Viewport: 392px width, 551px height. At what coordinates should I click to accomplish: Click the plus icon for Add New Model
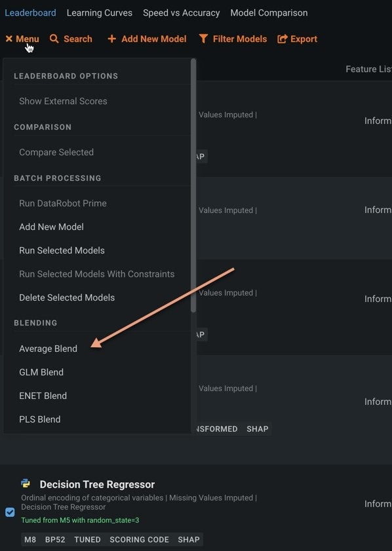point(112,39)
